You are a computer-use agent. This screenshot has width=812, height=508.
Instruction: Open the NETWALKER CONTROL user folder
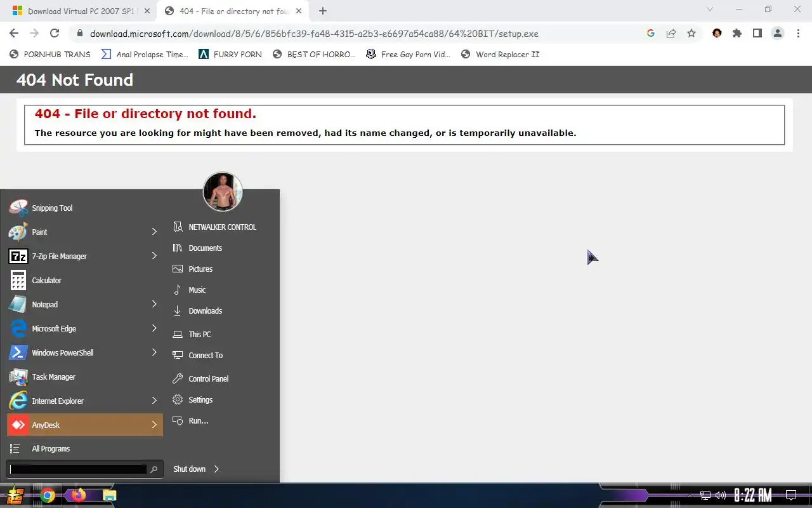222,227
